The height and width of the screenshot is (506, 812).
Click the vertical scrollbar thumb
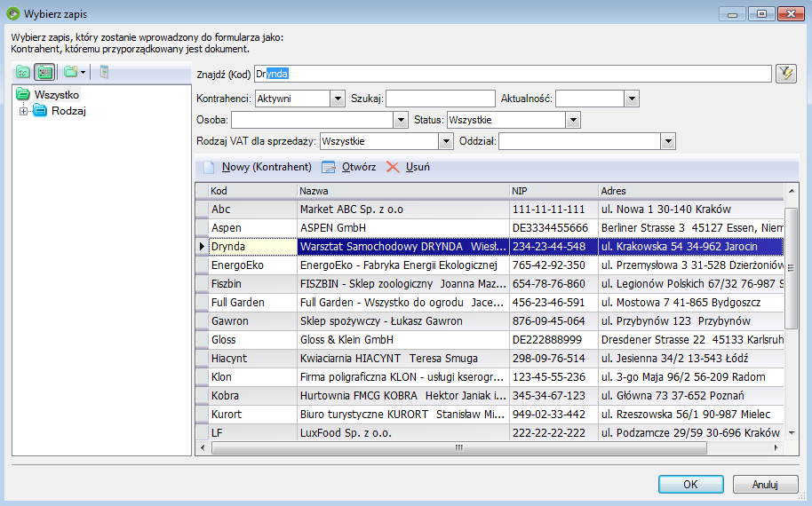[791, 268]
